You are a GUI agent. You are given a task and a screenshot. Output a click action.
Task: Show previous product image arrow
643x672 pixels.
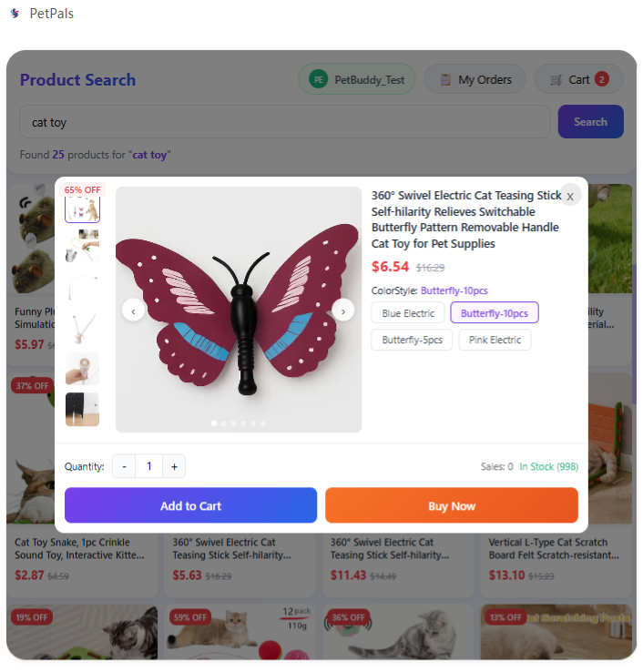[134, 311]
